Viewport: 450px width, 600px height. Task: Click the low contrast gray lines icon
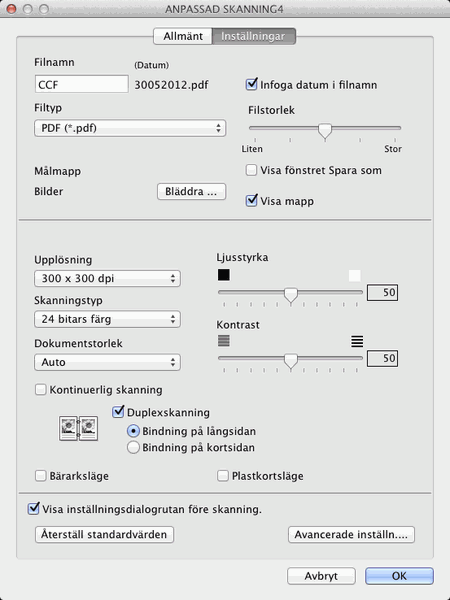(223, 341)
